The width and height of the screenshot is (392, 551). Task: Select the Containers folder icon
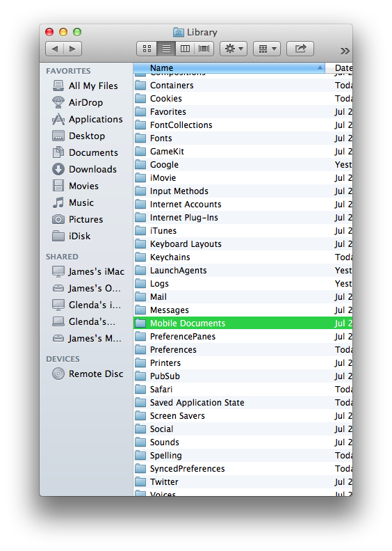(x=140, y=86)
